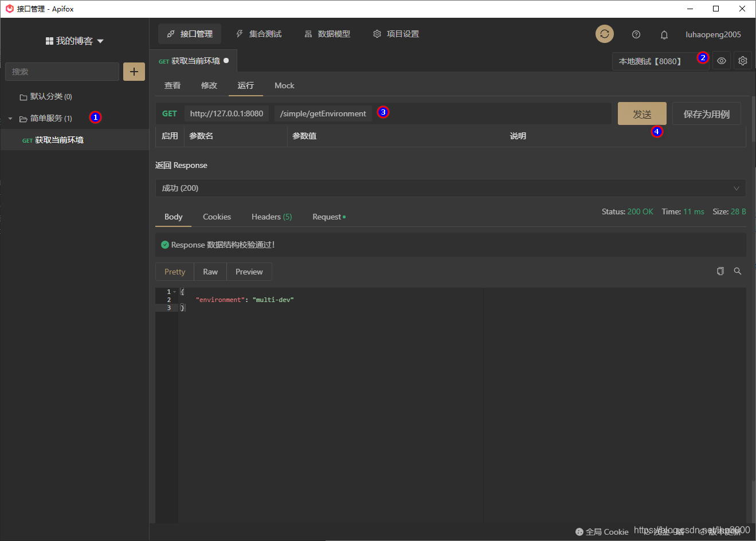The image size is (756, 541).
Task: Click the 获取当前环境 open document tab
Action: pyautogui.click(x=194, y=61)
